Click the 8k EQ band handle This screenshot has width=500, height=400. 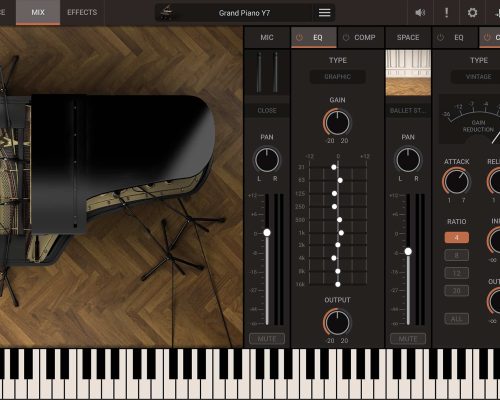pos(338,271)
